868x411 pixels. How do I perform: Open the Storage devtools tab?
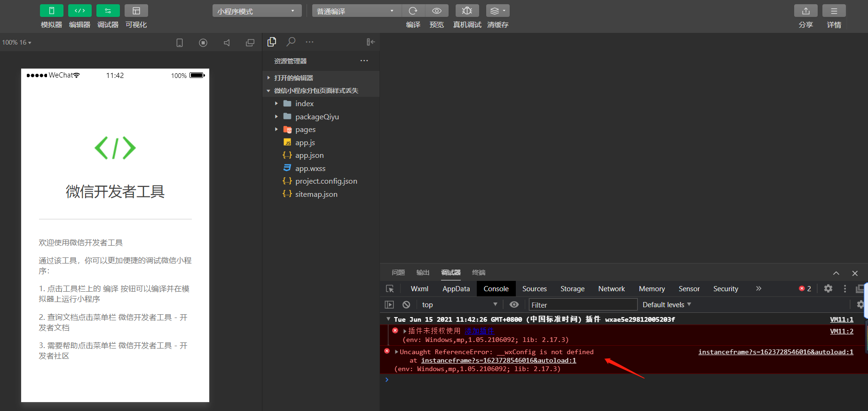572,289
